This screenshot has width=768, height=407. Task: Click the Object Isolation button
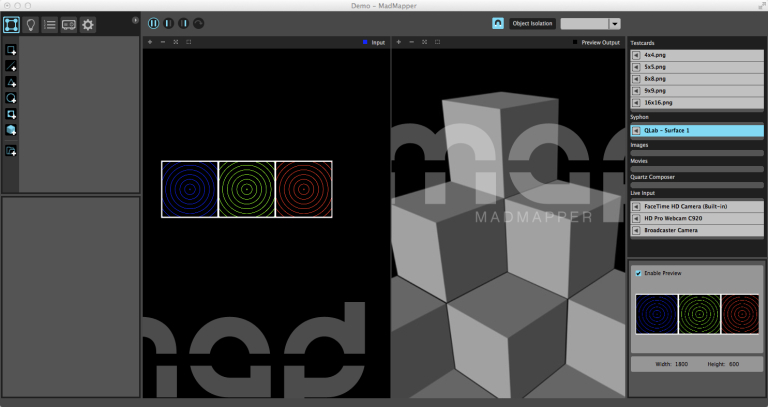click(x=532, y=23)
